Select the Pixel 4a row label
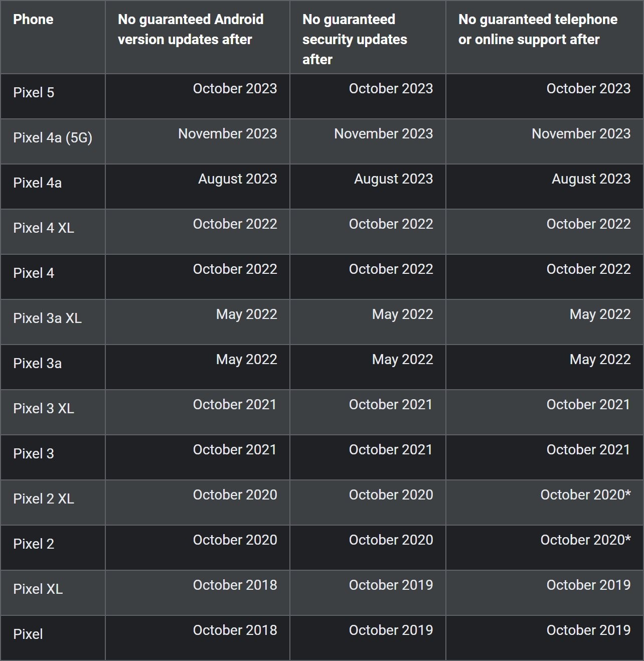Image resolution: width=644 pixels, height=661 pixels. pos(38,183)
